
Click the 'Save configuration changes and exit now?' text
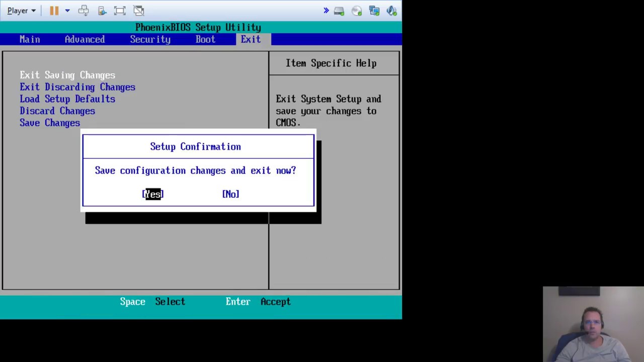(195, 171)
